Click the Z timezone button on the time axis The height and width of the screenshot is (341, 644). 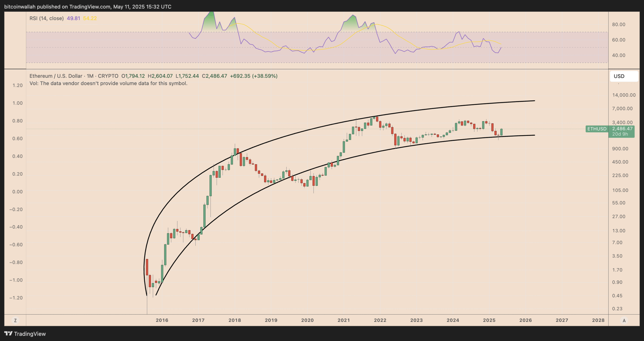(16, 320)
